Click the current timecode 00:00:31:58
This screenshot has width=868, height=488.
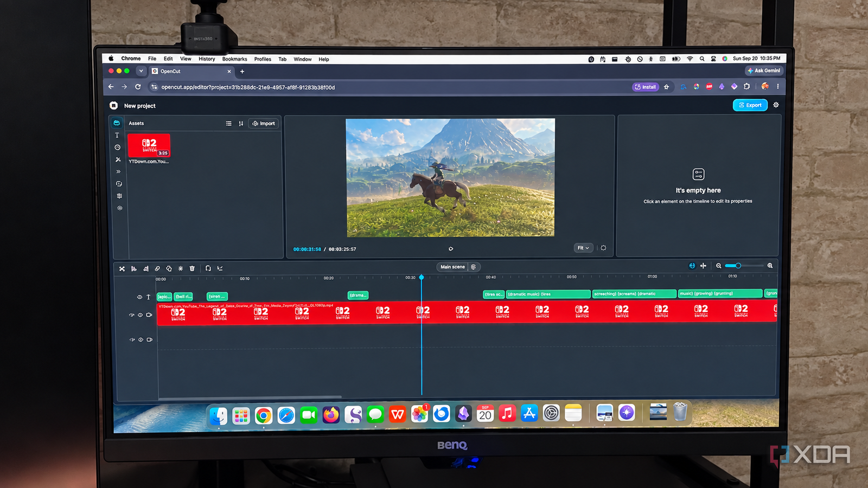(x=307, y=249)
